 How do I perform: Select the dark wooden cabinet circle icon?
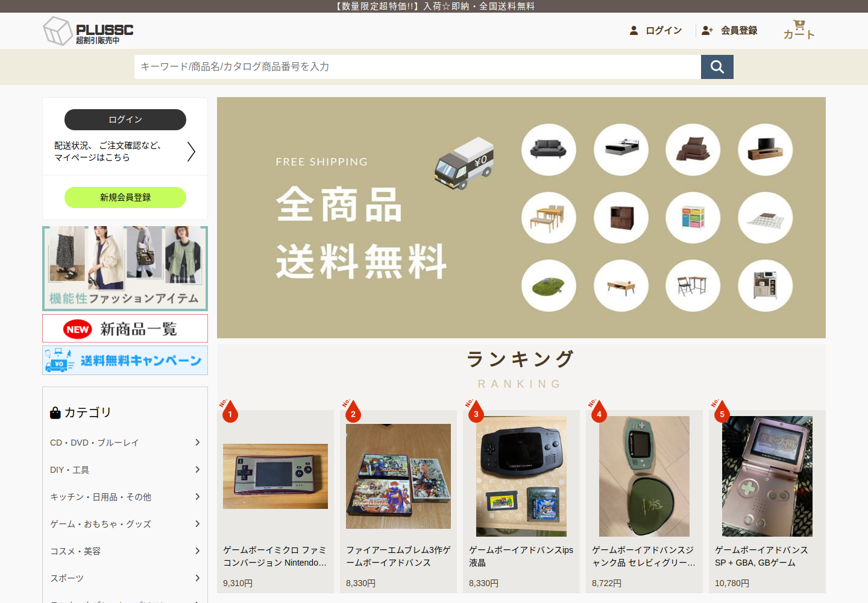pyautogui.click(x=621, y=218)
